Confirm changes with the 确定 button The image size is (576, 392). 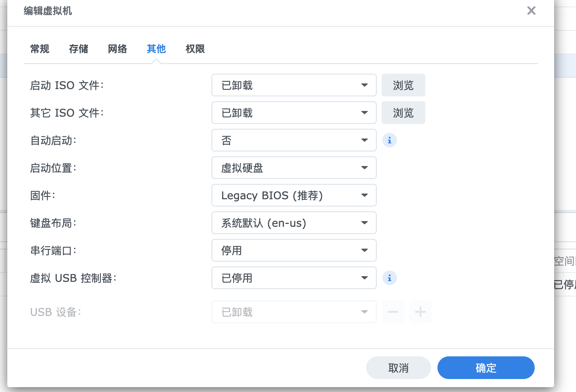[486, 368]
